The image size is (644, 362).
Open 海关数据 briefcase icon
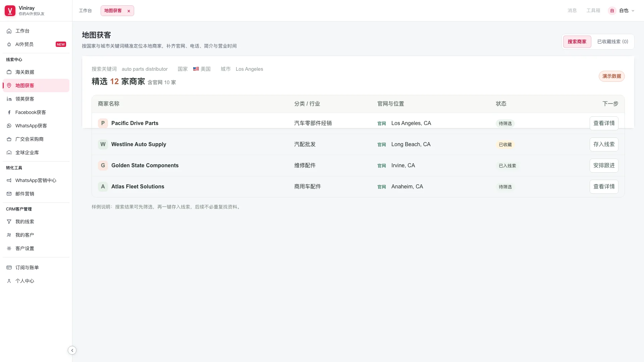(9, 72)
